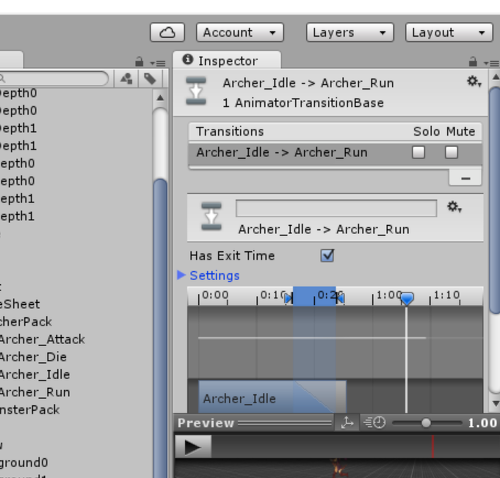
Task: Toggle the pivot and mass center display icon
Action: tap(347, 423)
